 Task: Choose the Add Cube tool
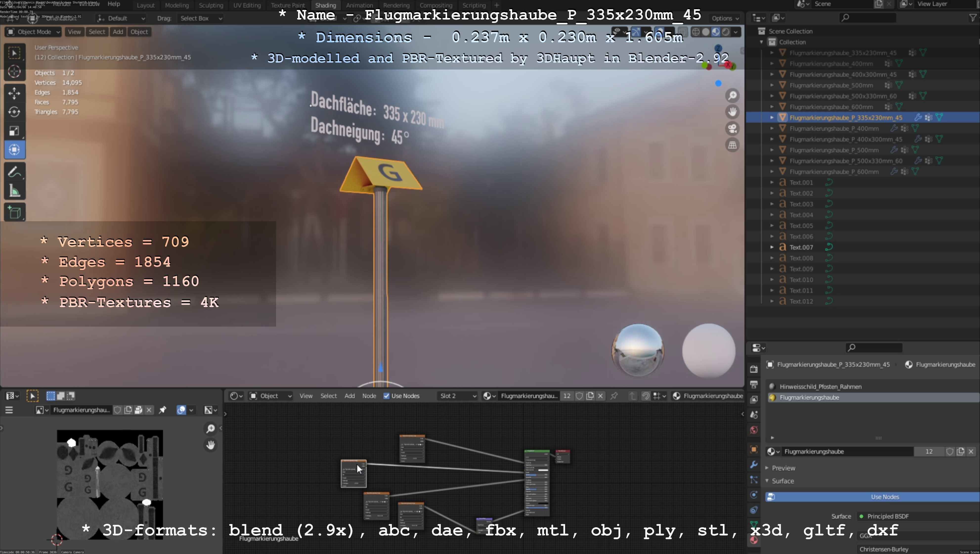14,213
